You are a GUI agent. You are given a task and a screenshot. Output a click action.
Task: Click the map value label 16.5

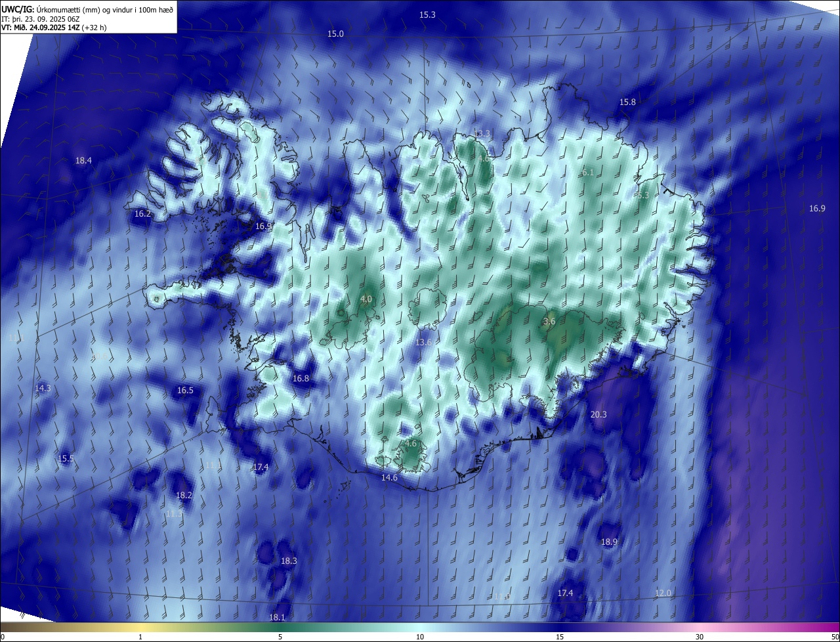click(185, 391)
